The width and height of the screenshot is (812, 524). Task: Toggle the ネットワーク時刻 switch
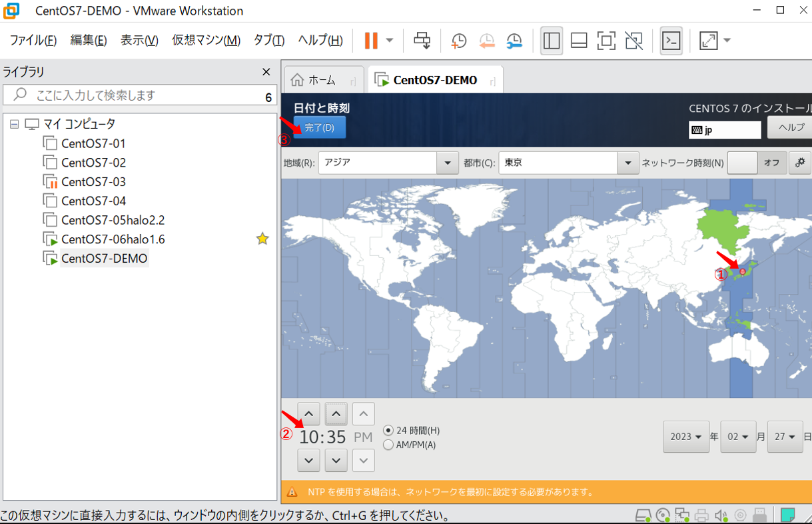[x=756, y=163]
